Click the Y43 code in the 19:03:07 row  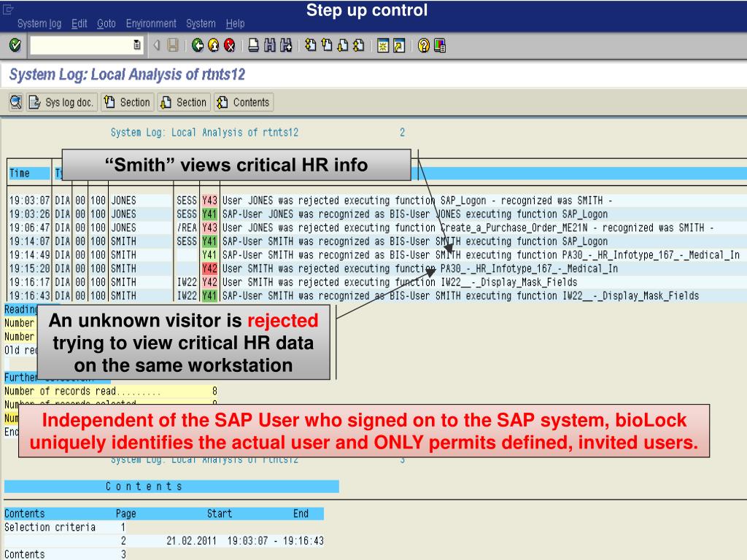pos(209,201)
